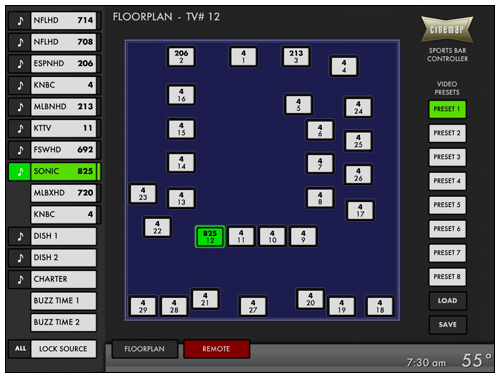This screenshot has width=500, height=378.
Task: Click the Cinemar logo
Action: 447,29
